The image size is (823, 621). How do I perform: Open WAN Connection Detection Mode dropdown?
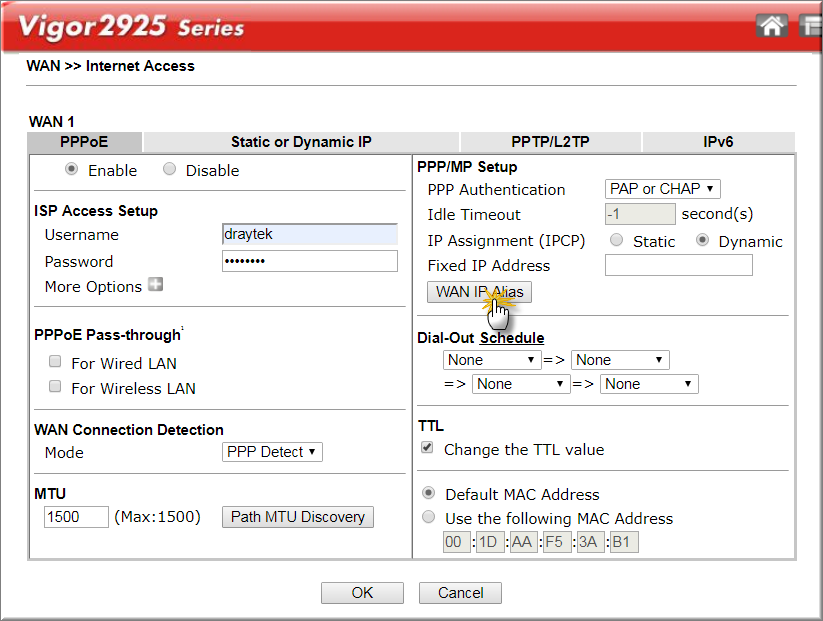pyautogui.click(x=272, y=452)
